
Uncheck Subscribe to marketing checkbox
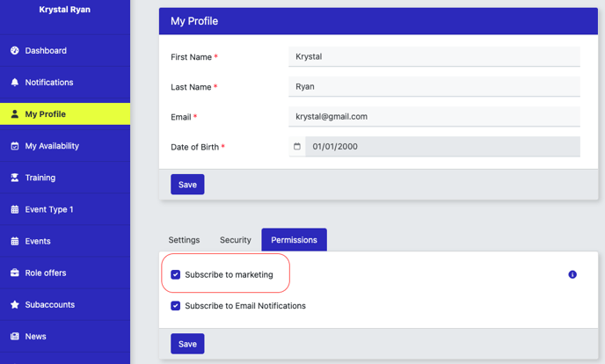176,274
